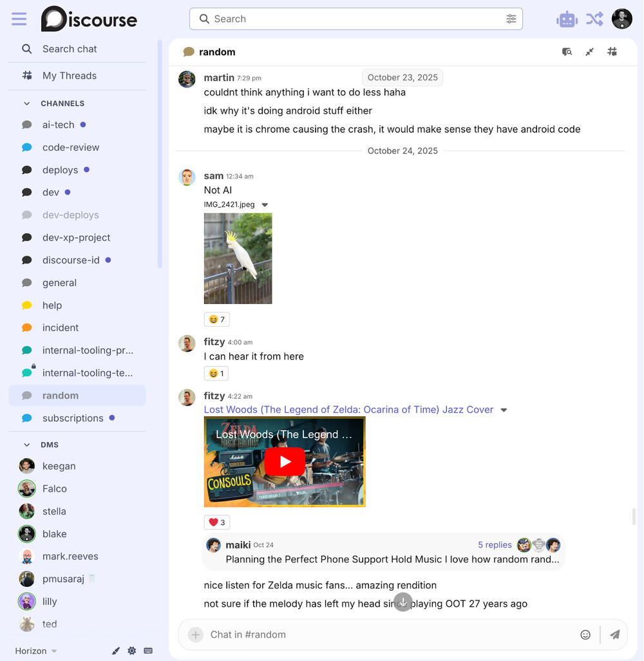The width and height of the screenshot is (644, 661).
Task: Toggle the laughing emoji reaction with 7
Action: coord(217,320)
